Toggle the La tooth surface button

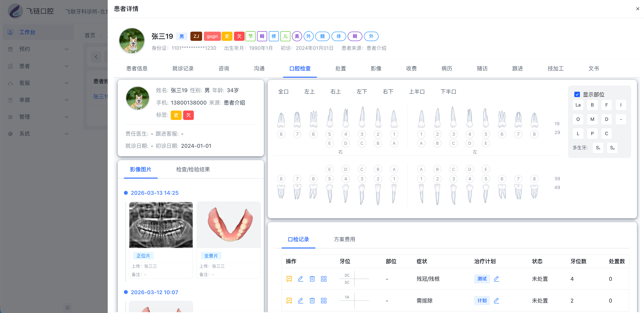point(578,105)
